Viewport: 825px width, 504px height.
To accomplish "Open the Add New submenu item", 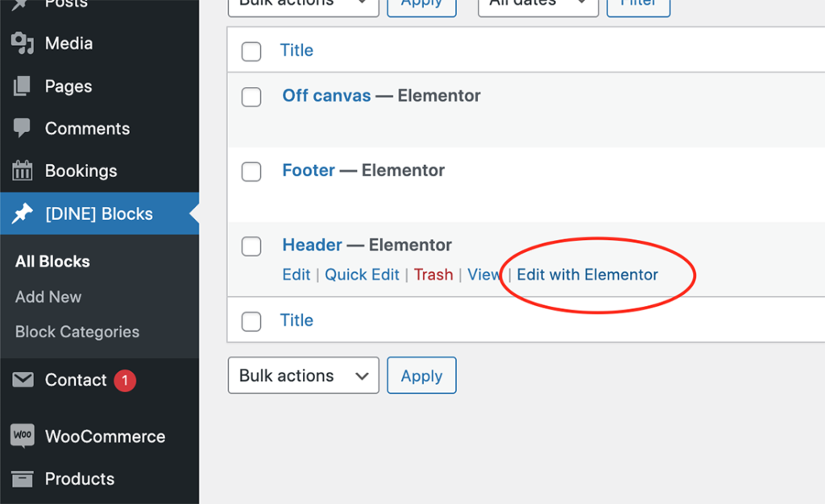I will click(48, 297).
